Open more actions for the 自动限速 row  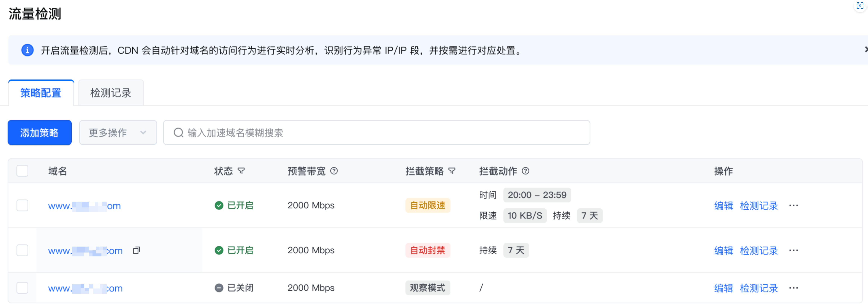(794, 206)
